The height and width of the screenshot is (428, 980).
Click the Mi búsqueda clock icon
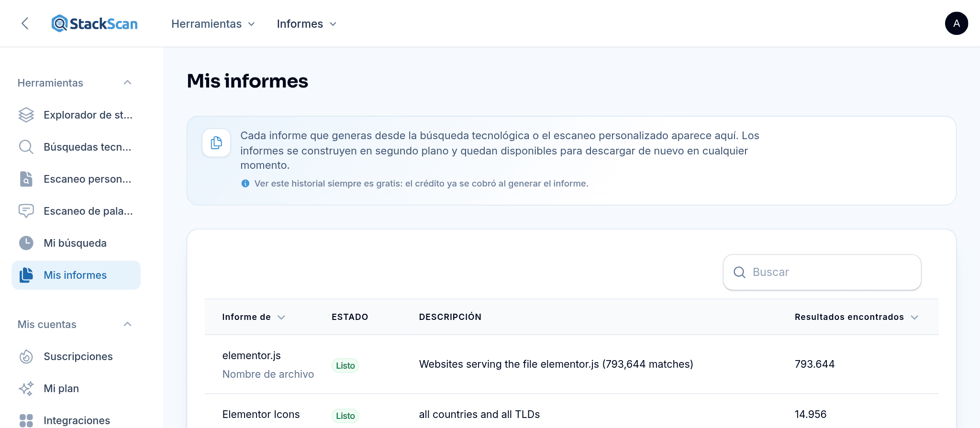26,243
